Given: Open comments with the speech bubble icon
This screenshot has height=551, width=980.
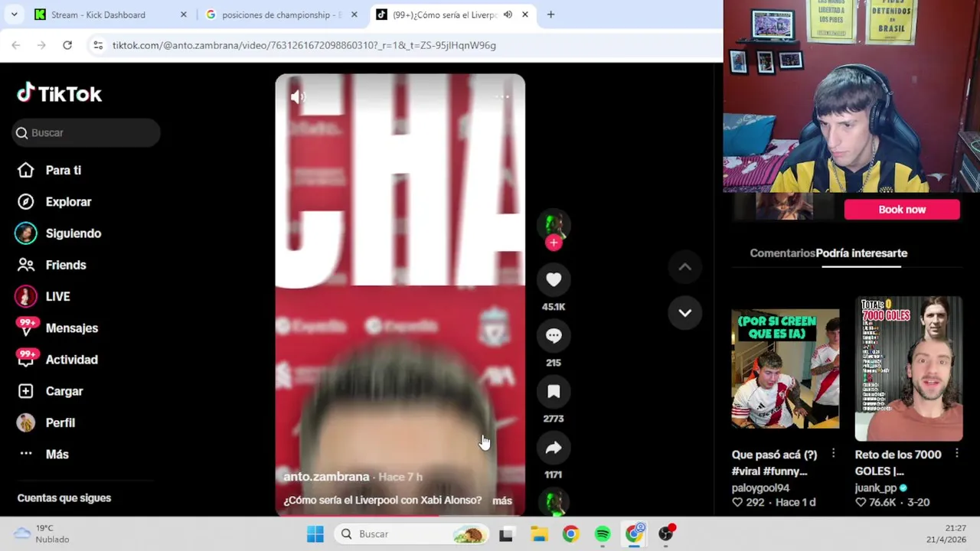Looking at the screenshot, I should [x=554, y=336].
